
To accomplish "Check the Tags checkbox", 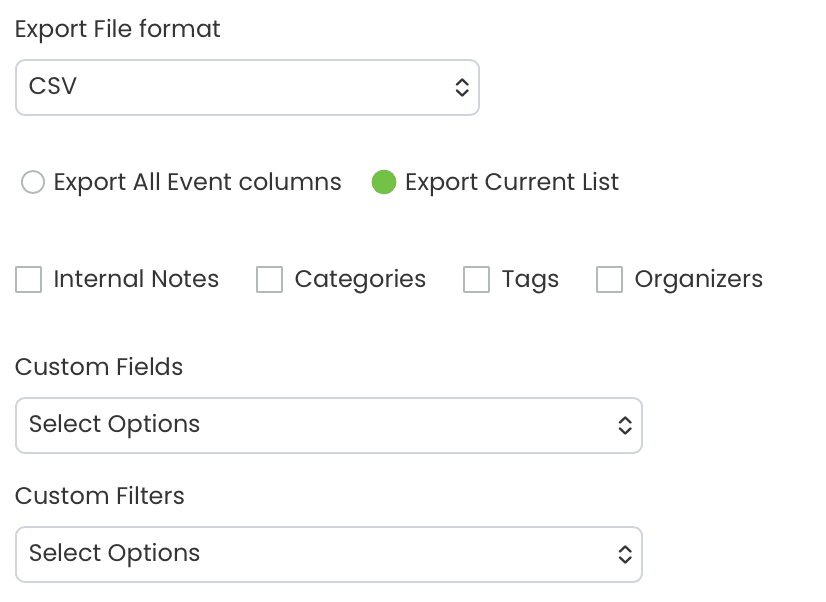I will 477,280.
